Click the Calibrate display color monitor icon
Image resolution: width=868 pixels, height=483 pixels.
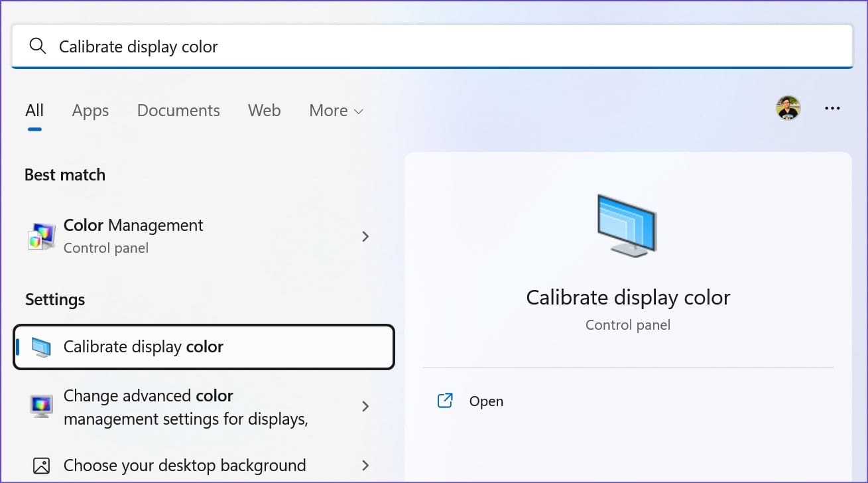[x=41, y=347]
